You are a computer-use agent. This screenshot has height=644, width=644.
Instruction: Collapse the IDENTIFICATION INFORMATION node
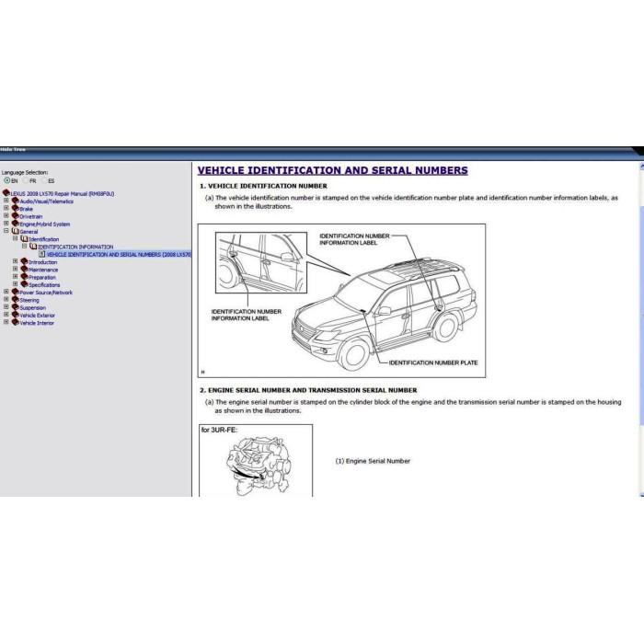pos(24,246)
